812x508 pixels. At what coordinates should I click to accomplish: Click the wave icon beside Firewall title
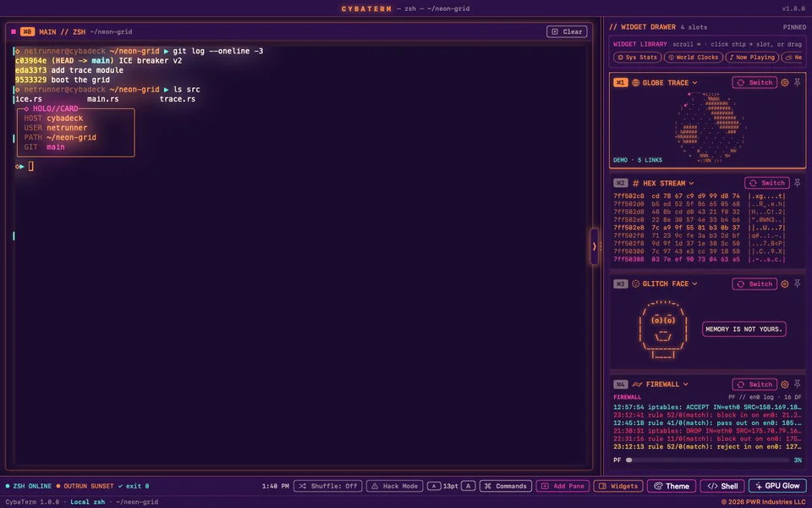(637, 384)
